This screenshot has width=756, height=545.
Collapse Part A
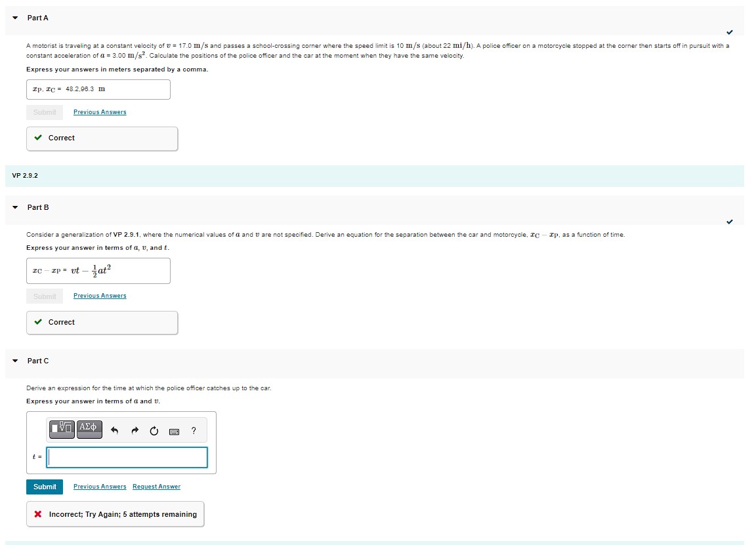pos(14,18)
